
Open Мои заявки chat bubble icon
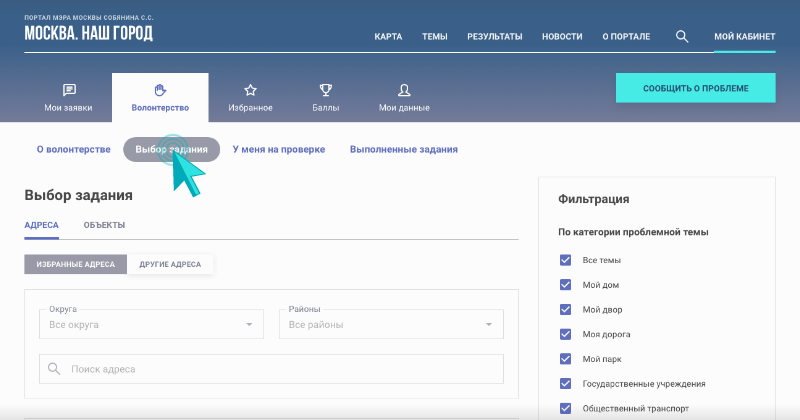(69, 90)
